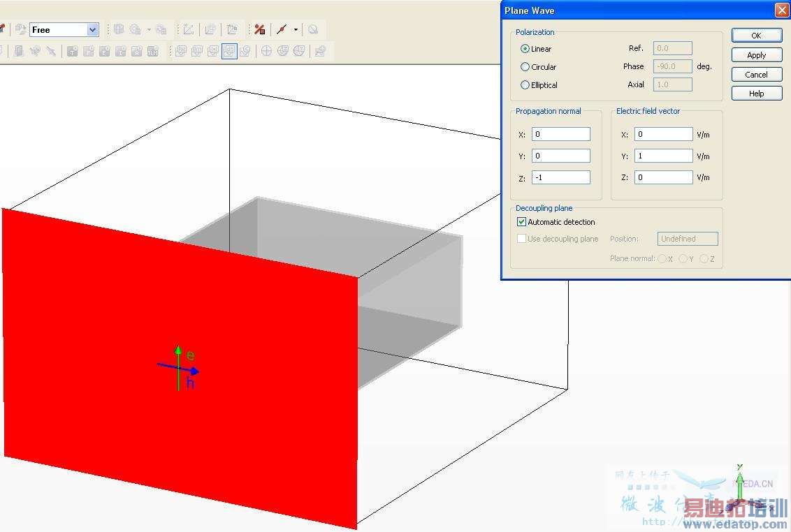Image resolution: width=791 pixels, height=532 pixels.
Task: Select Plane normal Y radio button
Action: click(683, 259)
